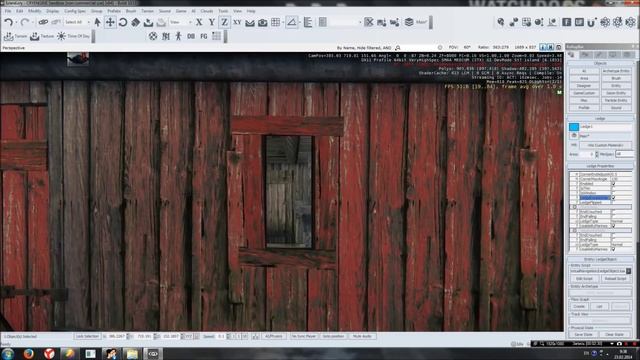Activate the Move tool
The width and height of the screenshot is (640, 360).
click(x=110, y=22)
